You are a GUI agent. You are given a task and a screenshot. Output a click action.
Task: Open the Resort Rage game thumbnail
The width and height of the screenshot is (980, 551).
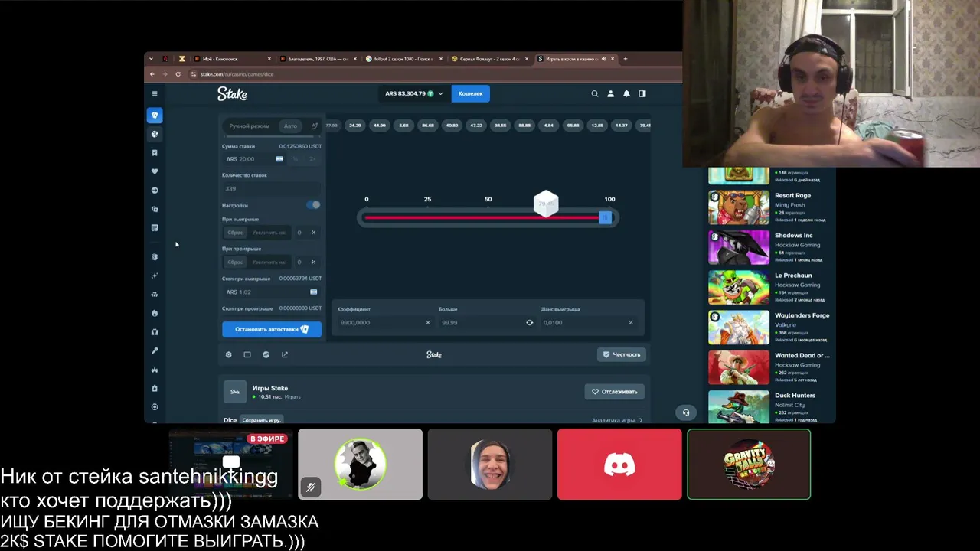(x=739, y=207)
